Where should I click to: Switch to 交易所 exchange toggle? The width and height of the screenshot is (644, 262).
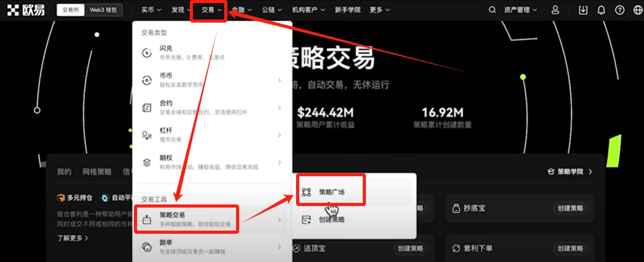(x=71, y=10)
